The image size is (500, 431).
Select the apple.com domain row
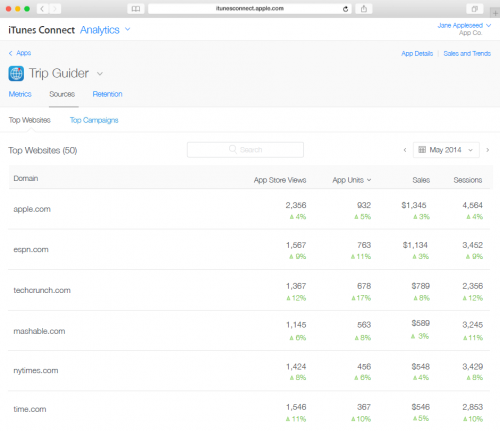pyautogui.click(x=249, y=209)
